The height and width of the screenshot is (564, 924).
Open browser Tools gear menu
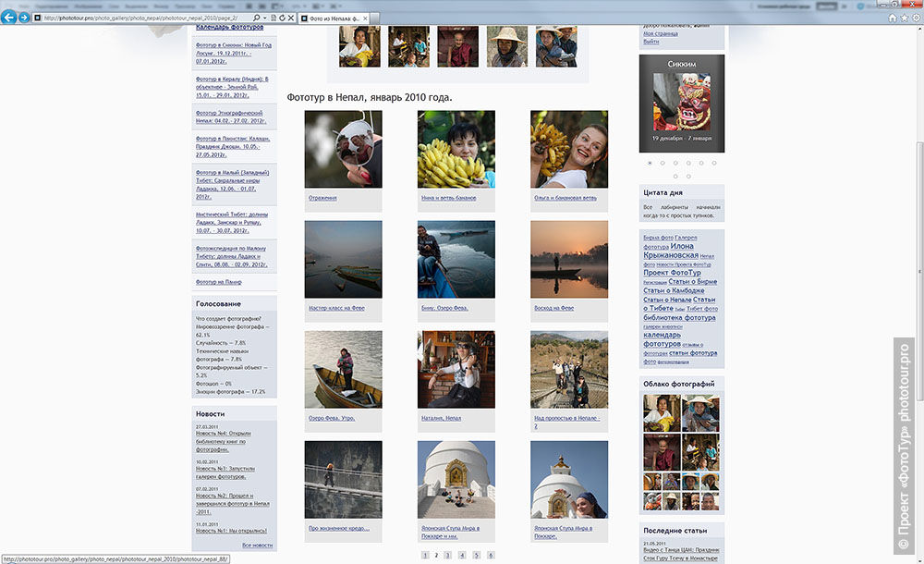(x=916, y=18)
